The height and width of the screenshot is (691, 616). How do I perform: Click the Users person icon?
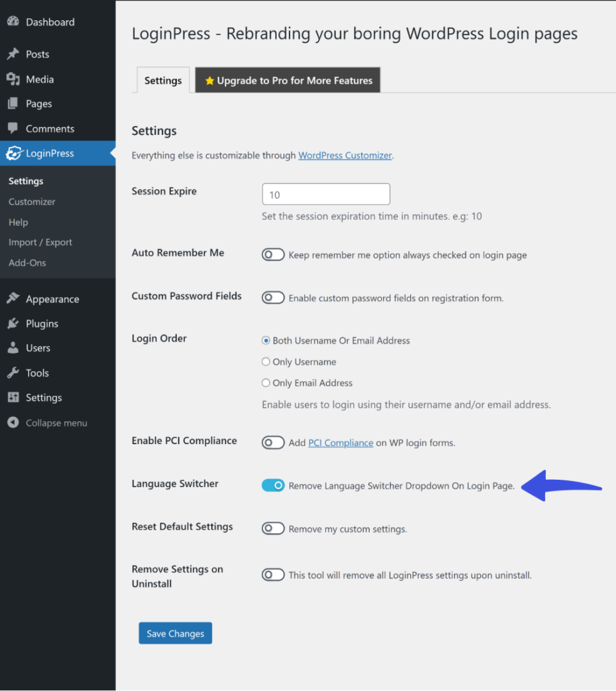point(13,348)
